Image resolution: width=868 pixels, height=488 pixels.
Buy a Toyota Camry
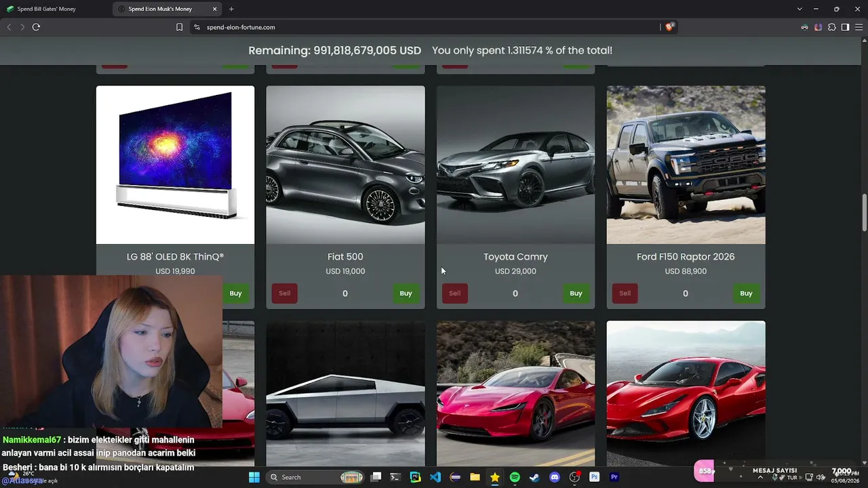coord(576,293)
